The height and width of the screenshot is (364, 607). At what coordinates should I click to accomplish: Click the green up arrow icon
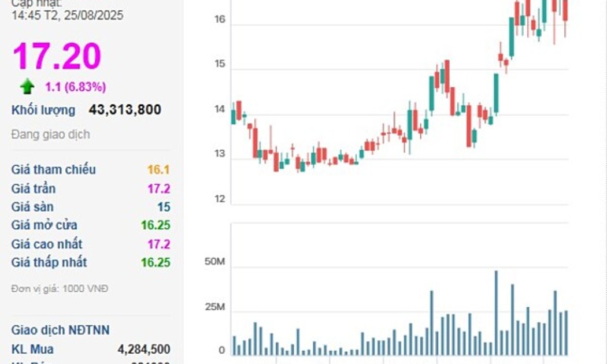[27, 87]
